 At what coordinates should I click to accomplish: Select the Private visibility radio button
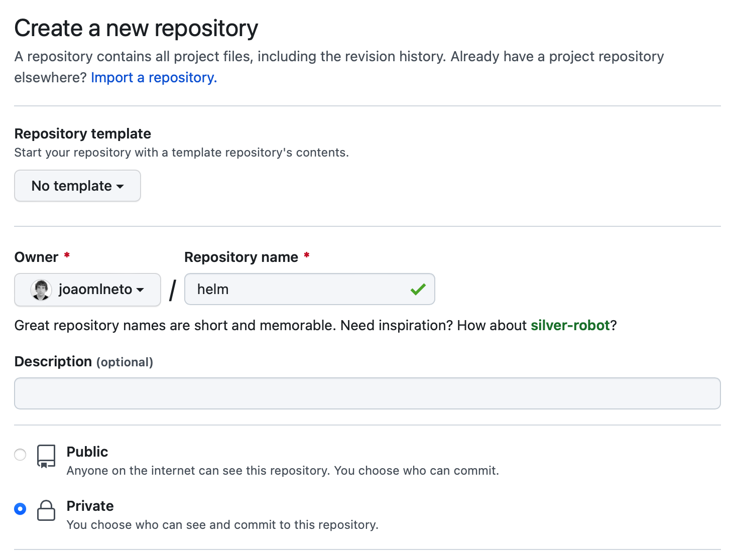tap(20, 509)
